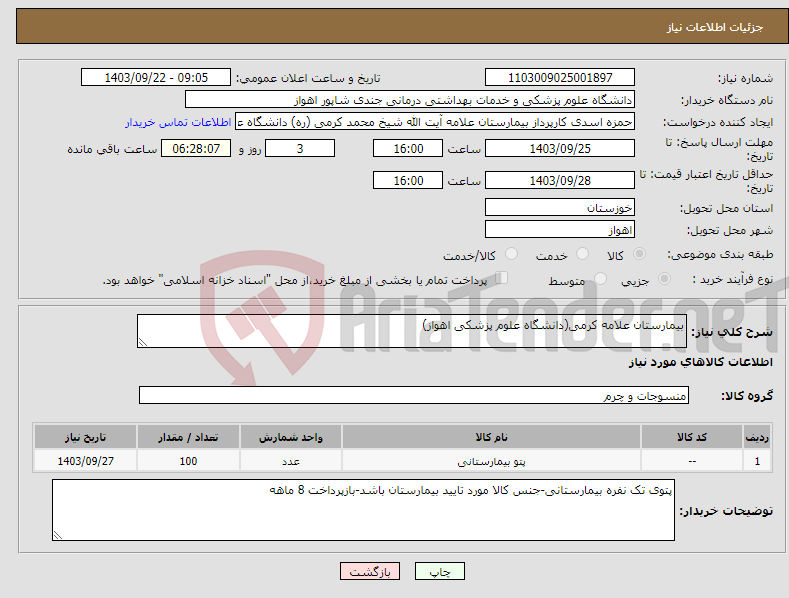The image size is (789, 598).
Task: Click the پتو بیمارستانی item name cell
Action: click(x=491, y=461)
